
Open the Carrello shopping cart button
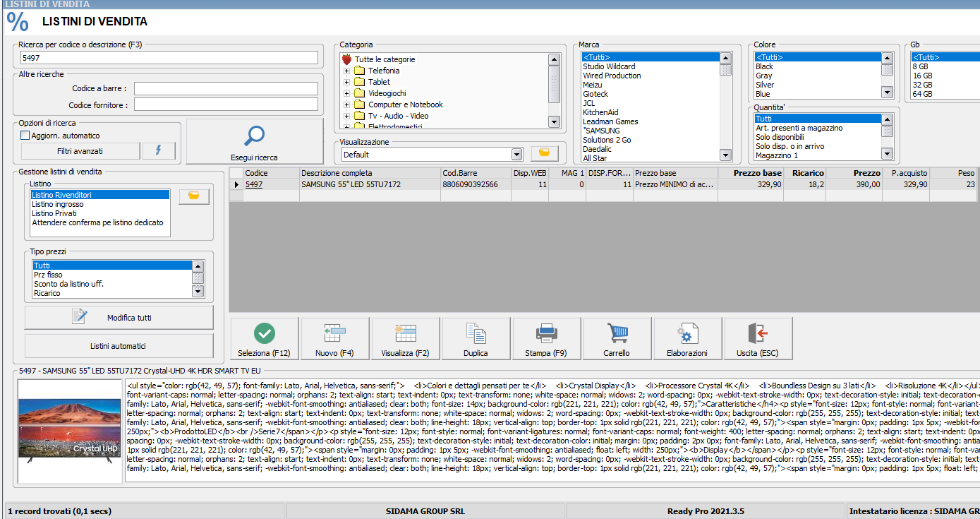tap(617, 339)
